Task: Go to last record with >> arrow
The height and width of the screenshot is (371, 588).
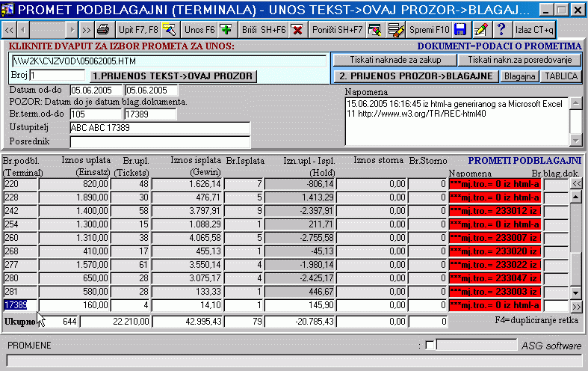Action: point(87,30)
